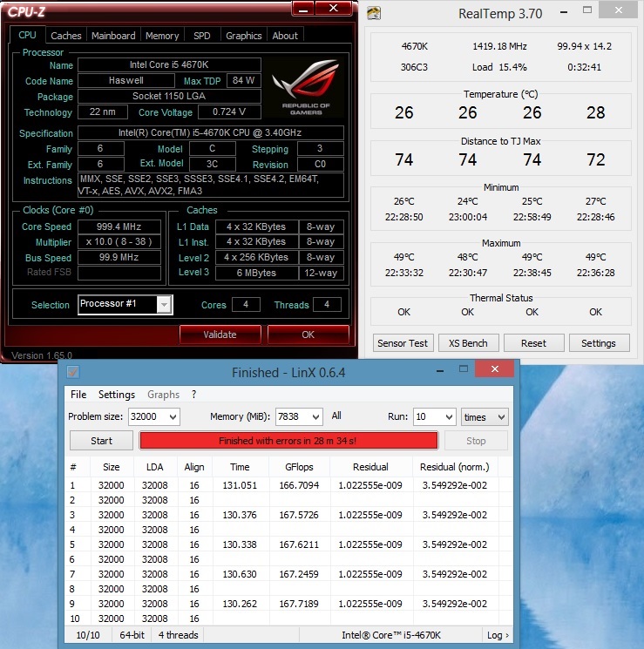This screenshot has height=649, width=644.
Task: Expand the times unit dropdown
Action: [x=501, y=416]
